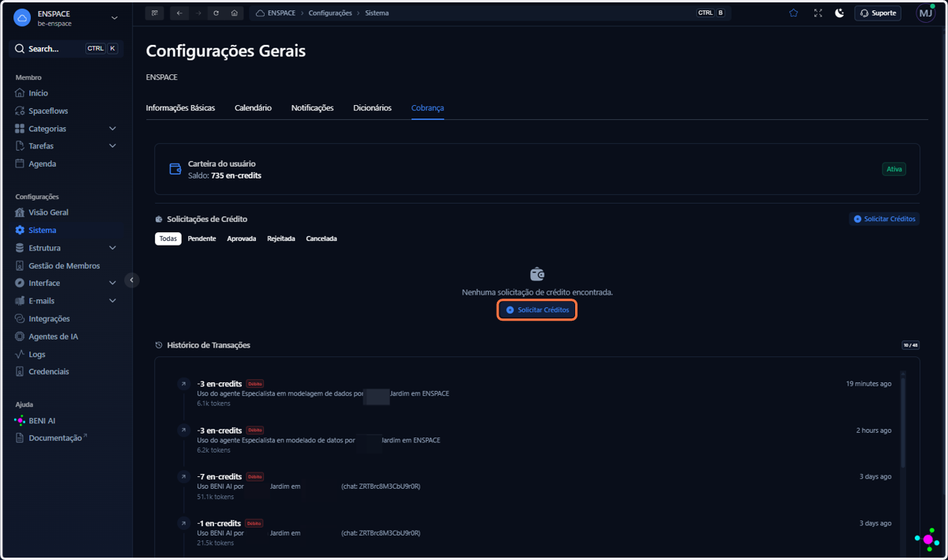Reload the page with refresh icon

point(216,13)
